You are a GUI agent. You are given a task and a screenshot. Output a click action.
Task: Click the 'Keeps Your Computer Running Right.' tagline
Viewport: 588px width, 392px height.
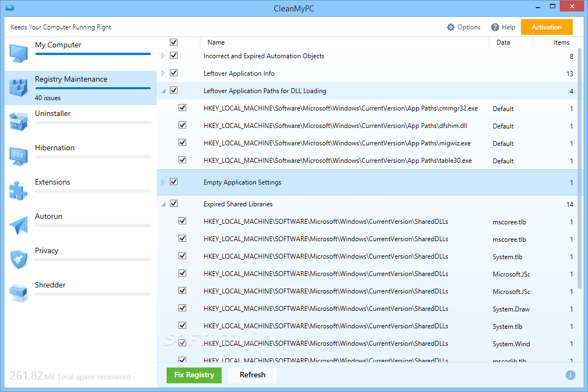point(62,27)
